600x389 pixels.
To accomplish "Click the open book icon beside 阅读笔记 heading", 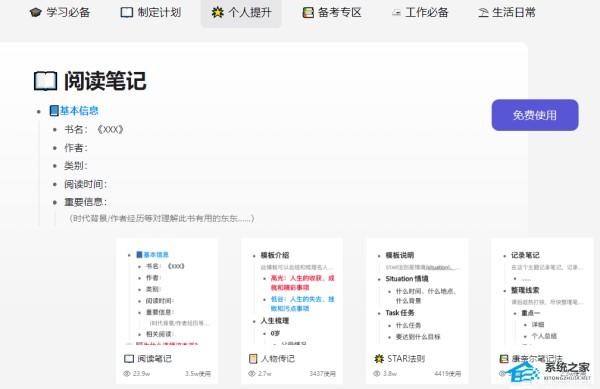I will 46,81.
